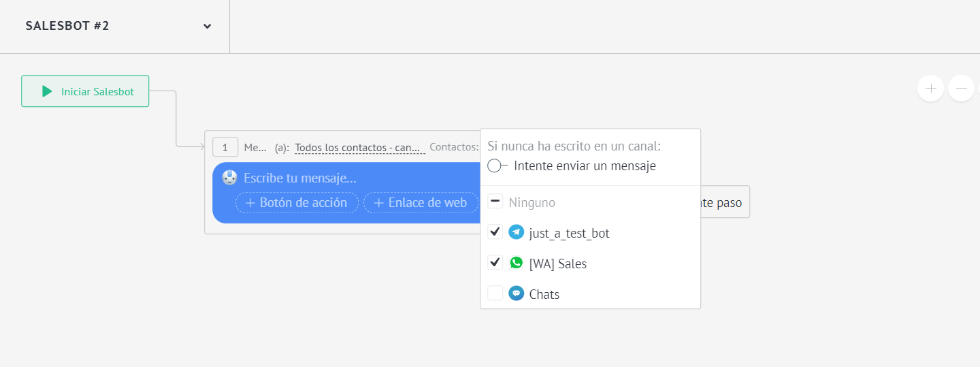Screen dimensions: 980x367
Task: Click the Telegram icon beside just_a_test_bot
Action: [x=517, y=233]
